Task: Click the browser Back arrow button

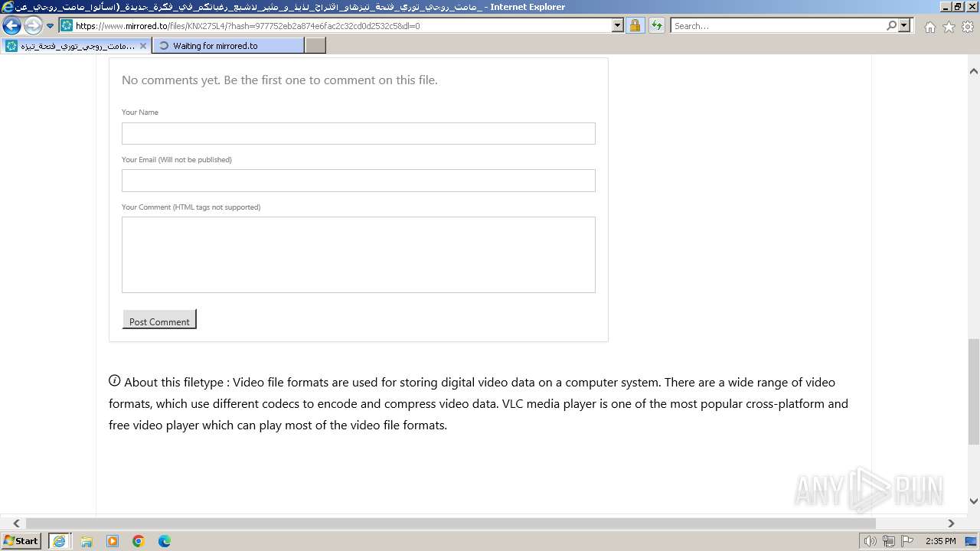Action: tap(11, 25)
